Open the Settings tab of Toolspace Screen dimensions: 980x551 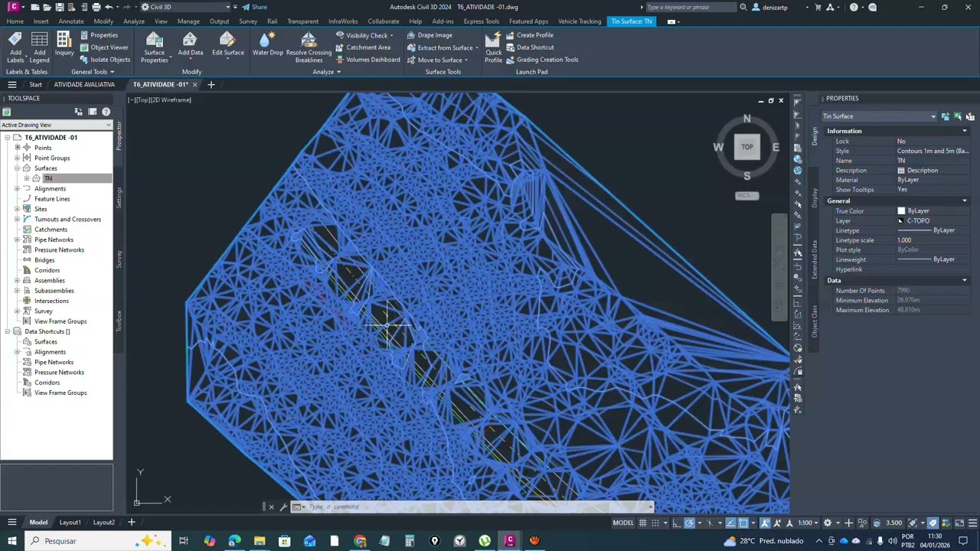[119, 197]
